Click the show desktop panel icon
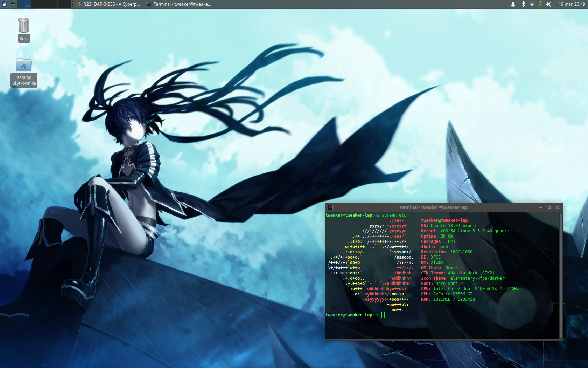Image resolution: width=588 pixels, height=368 pixels. [x=13, y=4]
